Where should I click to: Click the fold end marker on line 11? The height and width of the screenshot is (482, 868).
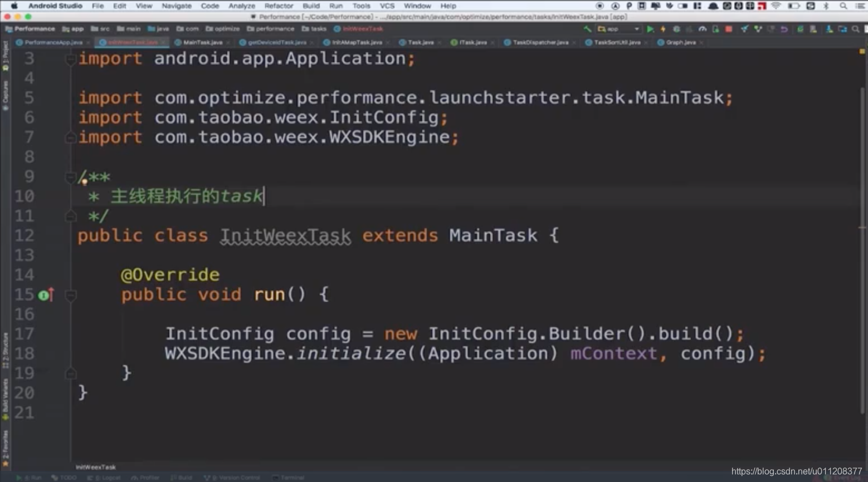point(70,217)
